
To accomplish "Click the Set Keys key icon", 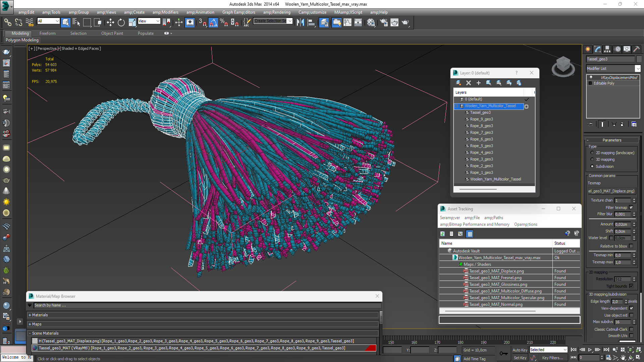I will (503, 354).
